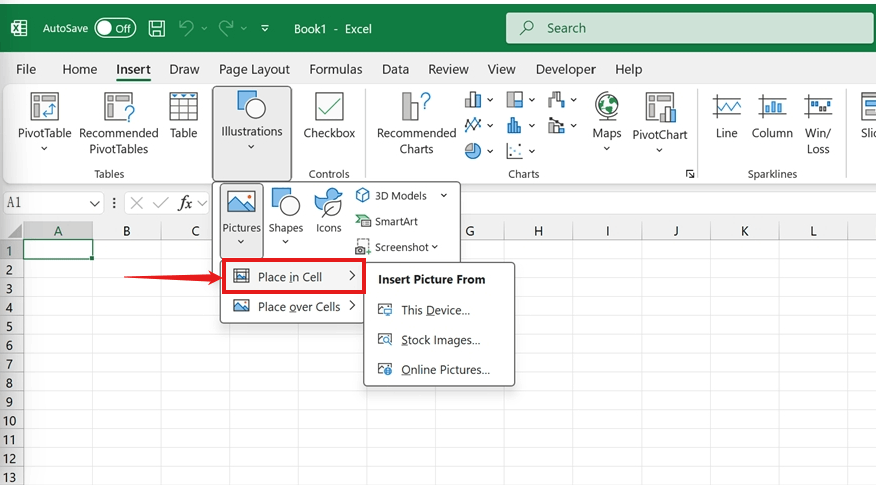The height and width of the screenshot is (485, 876).
Task: Click the Insert Function fx button
Action: (185, 203)
